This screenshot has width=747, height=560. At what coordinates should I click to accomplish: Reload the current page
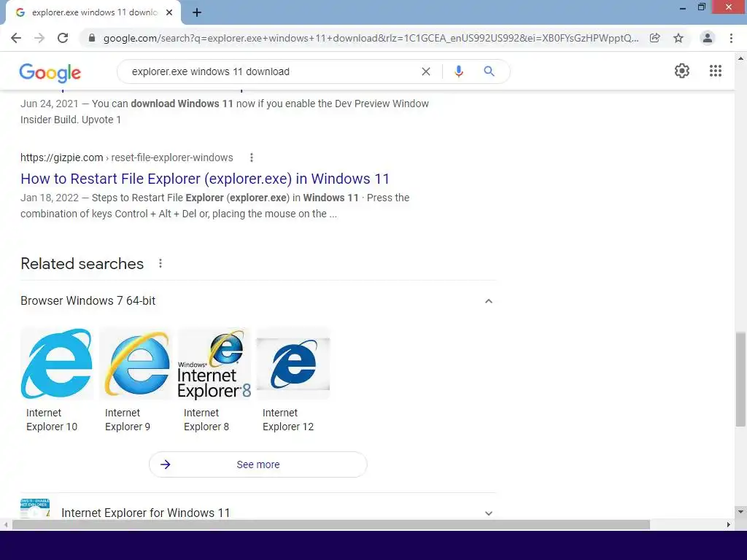(63, 38)
